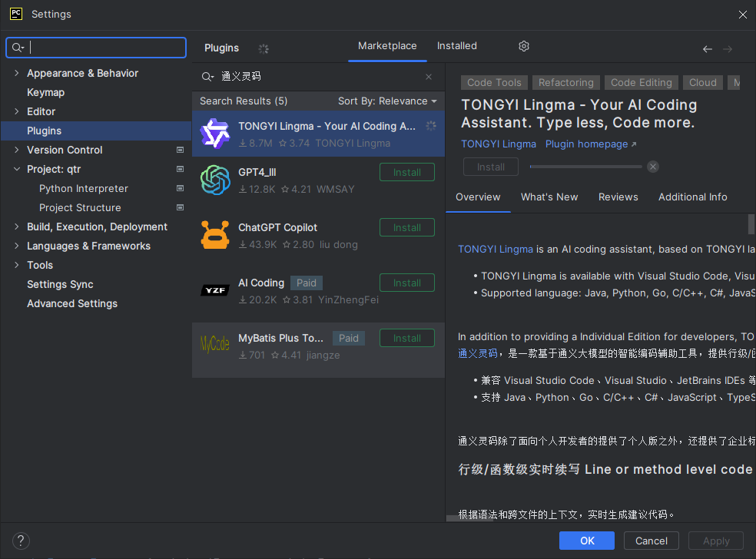Click the description vertical scrollbar
This screenshot has width=756, height=559.
pos(751,224)
